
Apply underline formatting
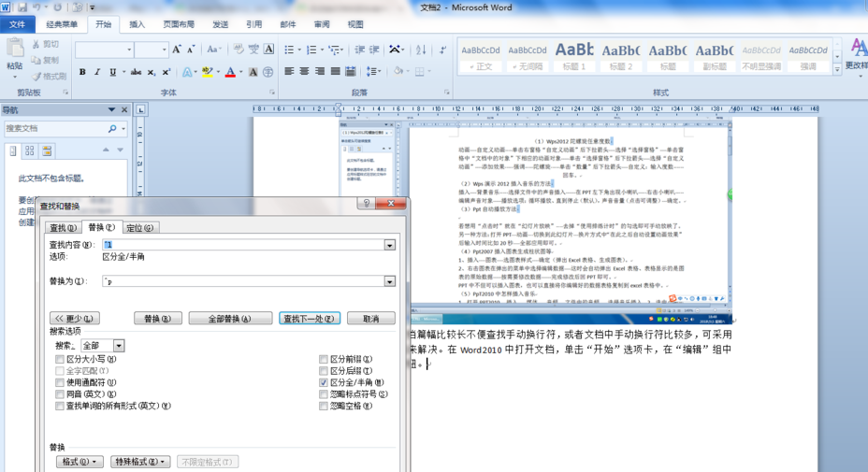113,72
